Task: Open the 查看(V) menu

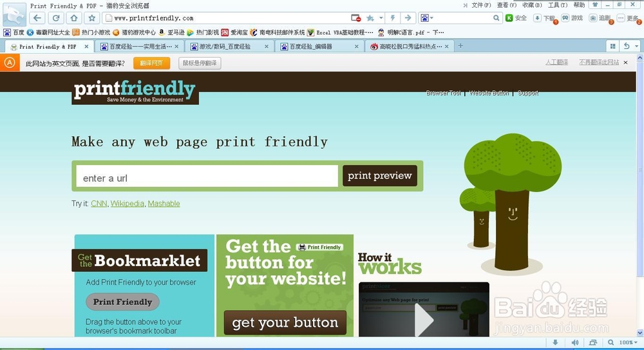Action: [506, 5]
